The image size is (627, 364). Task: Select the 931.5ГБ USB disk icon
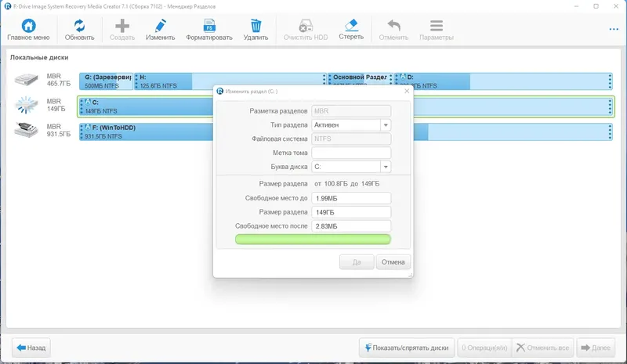(27, 130)
